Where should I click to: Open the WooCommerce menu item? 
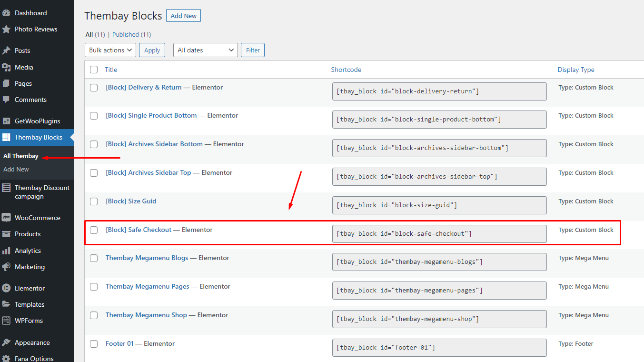point(37,218)
